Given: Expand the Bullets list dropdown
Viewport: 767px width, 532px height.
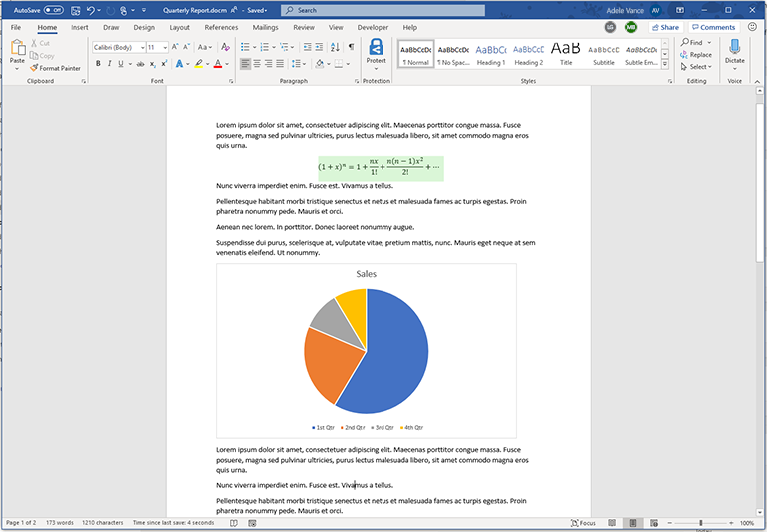Looking at the screenshot, I should pos(256,48).
